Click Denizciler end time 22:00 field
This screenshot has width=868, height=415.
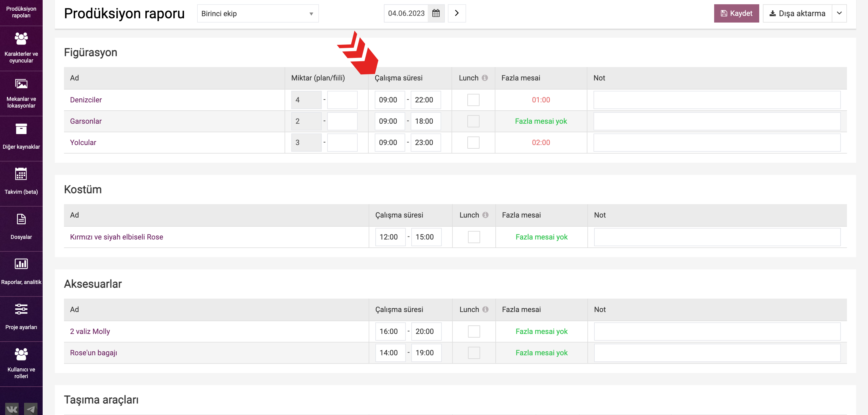click(x=426, y=100)
